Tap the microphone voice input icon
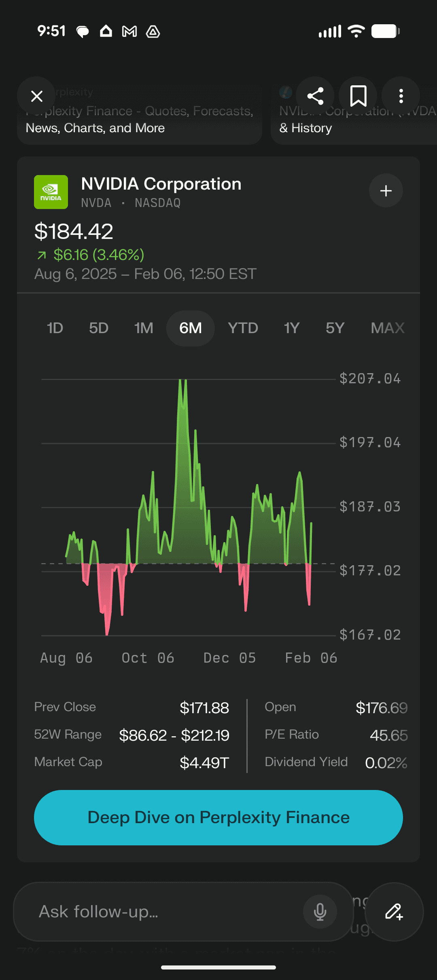This screenshot has height=980, width=437. [x=320, y=912]
